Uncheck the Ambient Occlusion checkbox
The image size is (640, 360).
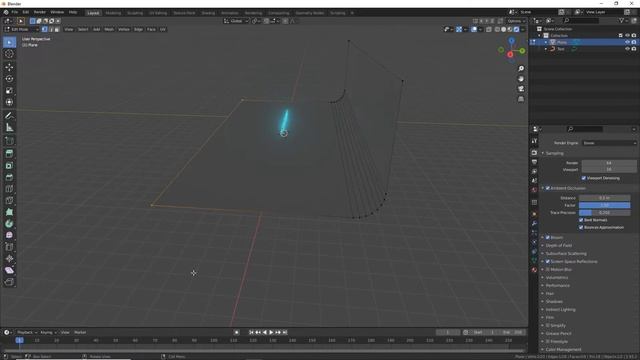click(548, 188)
